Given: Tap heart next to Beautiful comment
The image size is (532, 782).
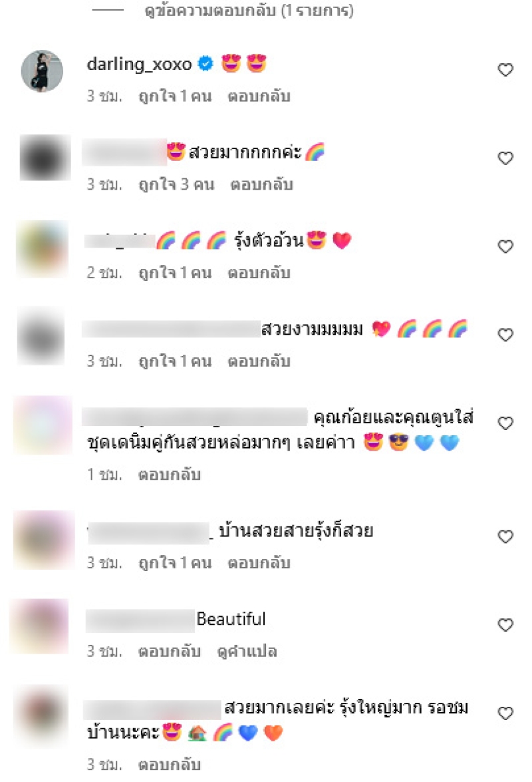Looking at the screenshot, I should pyautogui.click(x=505, y=625).
